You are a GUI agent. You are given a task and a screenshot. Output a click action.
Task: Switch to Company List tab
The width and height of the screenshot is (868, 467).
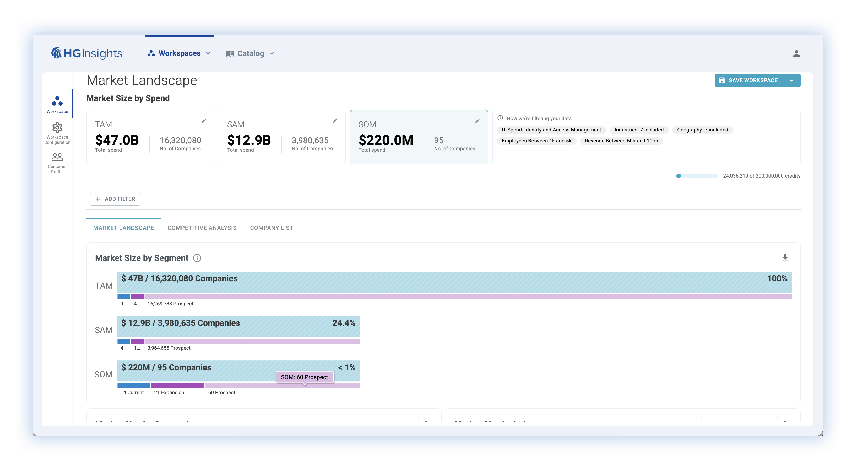click(271, 228)
